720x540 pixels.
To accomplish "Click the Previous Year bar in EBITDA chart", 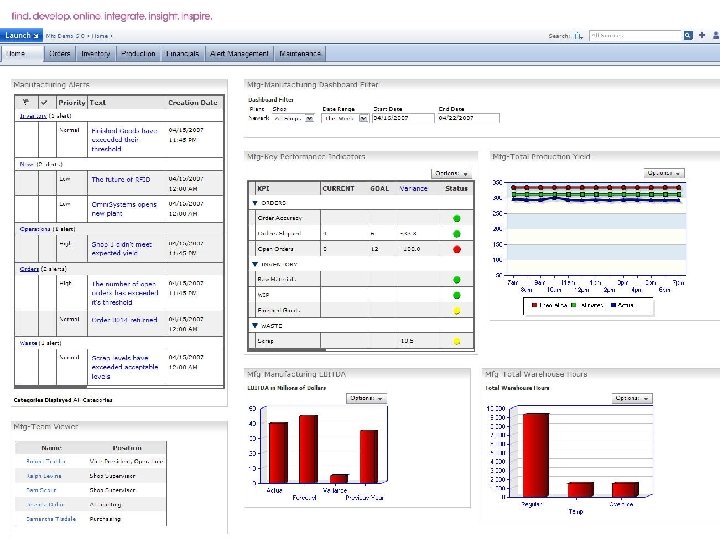I will 369,456.
